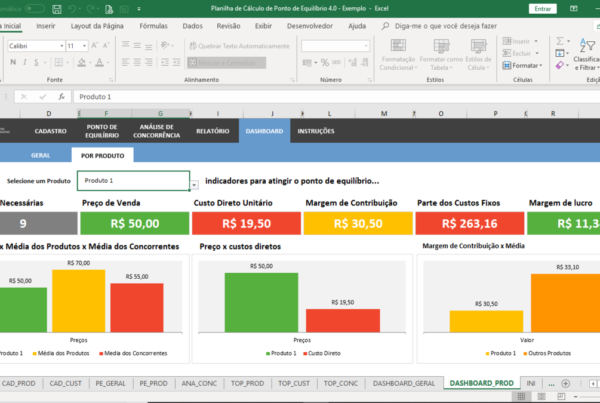Go to the INSTRUÇÕES section

[316, 131]
